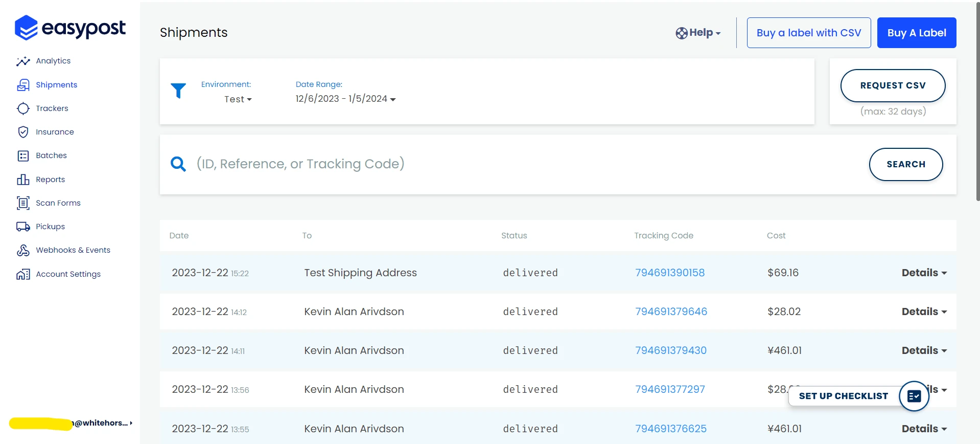Go to Analytics page

(x=53, y=61)
